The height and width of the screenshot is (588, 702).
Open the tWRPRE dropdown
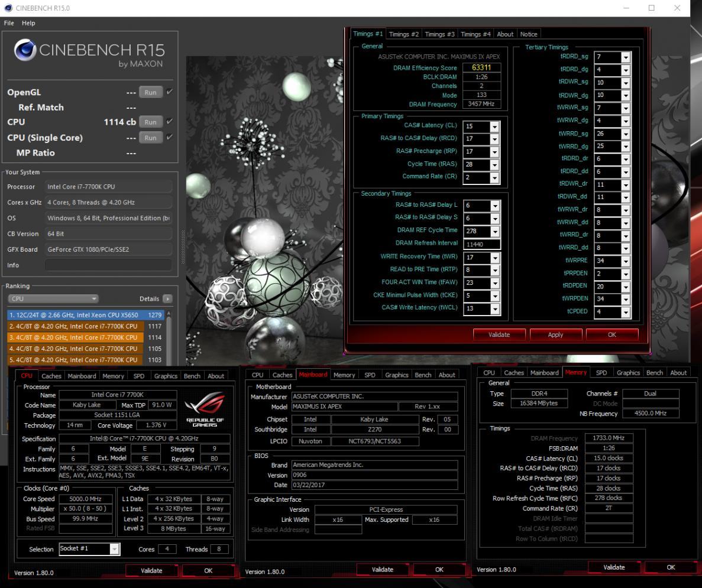click(626, 261)
